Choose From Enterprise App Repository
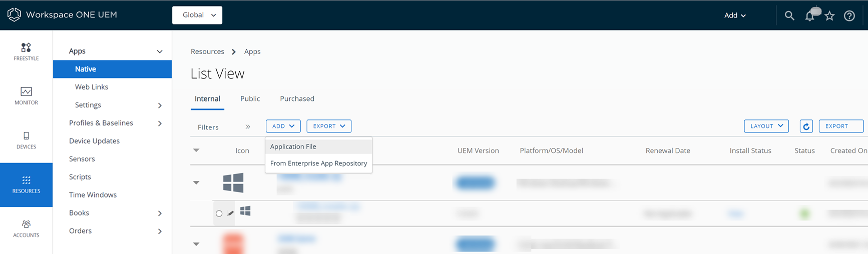This screenshot has width=868, height=254. (x=318, y=163)
